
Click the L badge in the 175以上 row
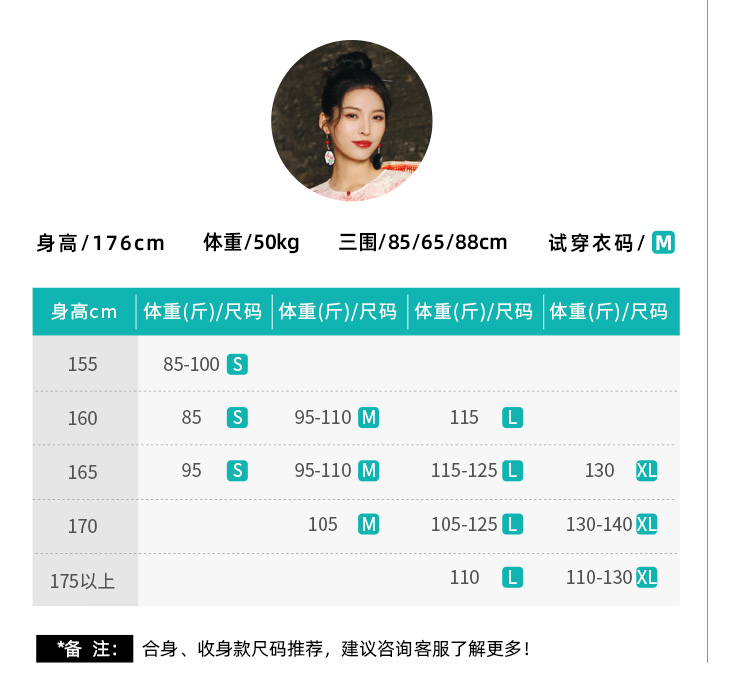[512, 578]
